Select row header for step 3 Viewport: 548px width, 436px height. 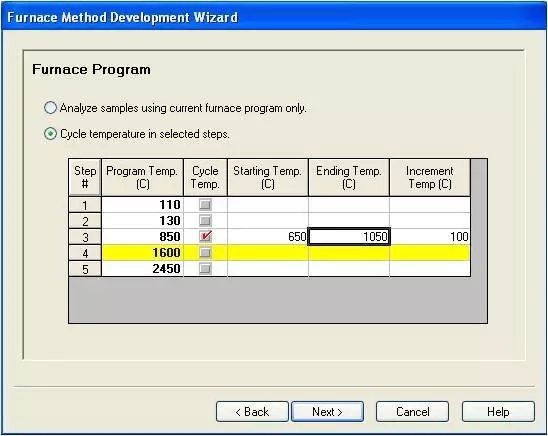(85, 237)
